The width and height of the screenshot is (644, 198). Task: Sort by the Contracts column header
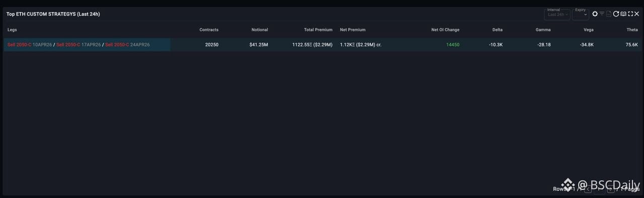click(x=209, y=30)
